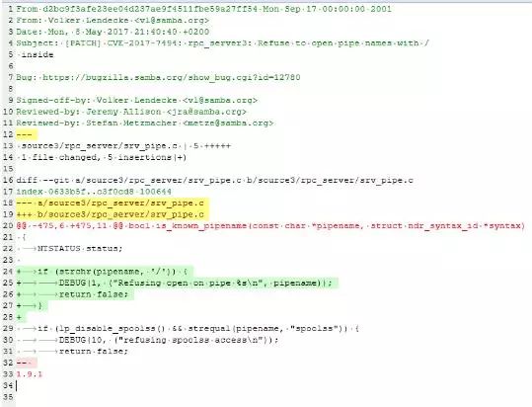Place cursor on the Subject line text
Screen dimensions: 532x407
[x=223, y=43]
